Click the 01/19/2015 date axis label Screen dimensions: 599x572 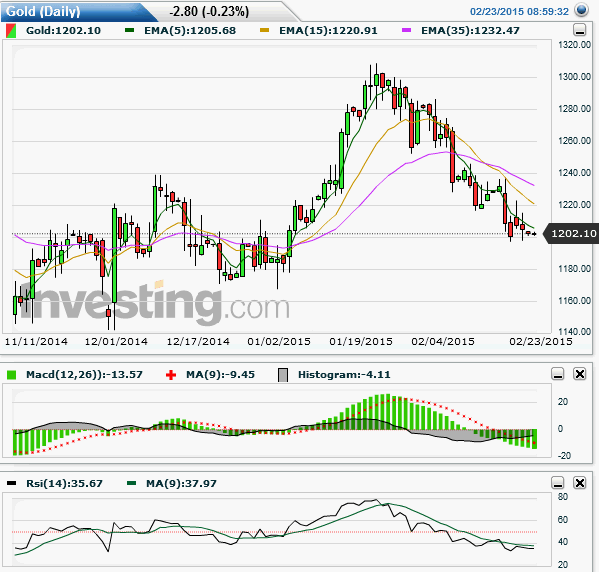361,341
